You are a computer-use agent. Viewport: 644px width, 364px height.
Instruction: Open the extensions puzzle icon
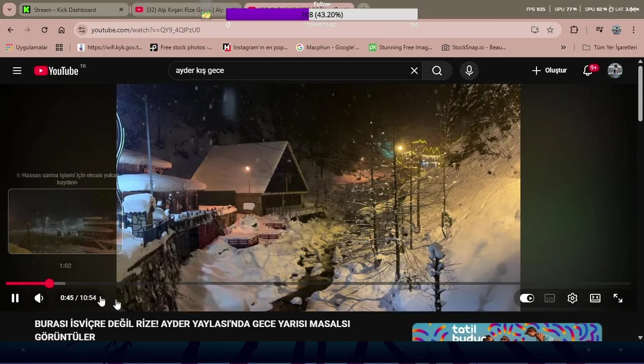click(574, 30)
